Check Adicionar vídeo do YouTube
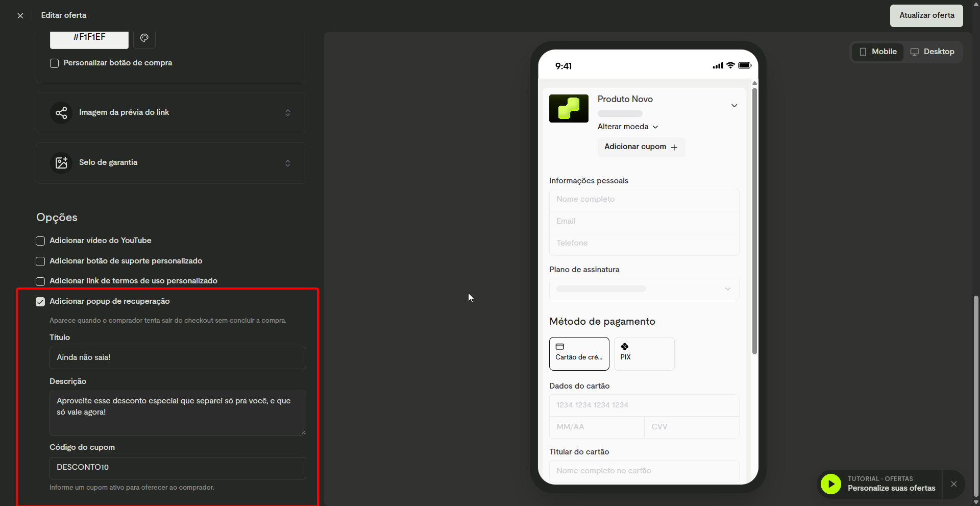Screen dimensions: 980x506 [40, 241]
